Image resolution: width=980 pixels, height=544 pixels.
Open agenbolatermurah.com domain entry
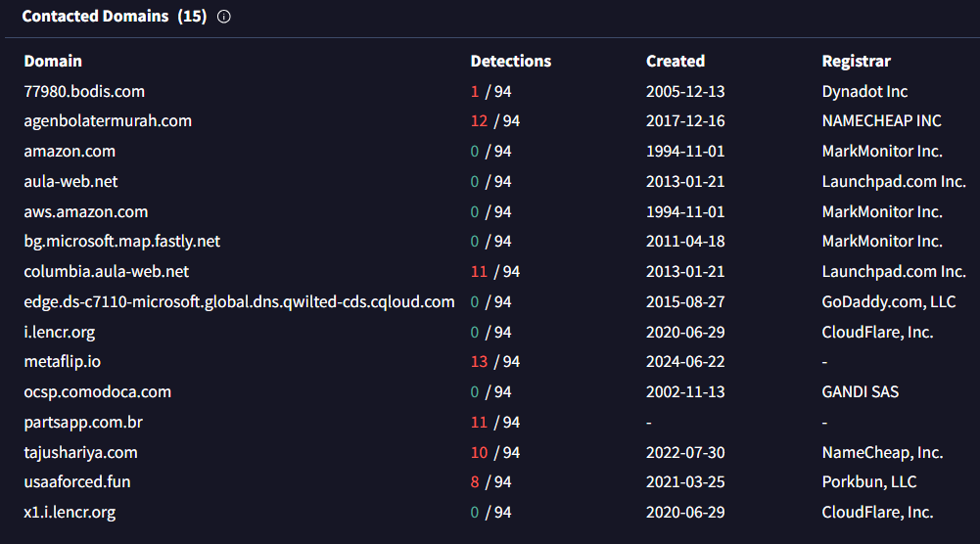(108, 121)
